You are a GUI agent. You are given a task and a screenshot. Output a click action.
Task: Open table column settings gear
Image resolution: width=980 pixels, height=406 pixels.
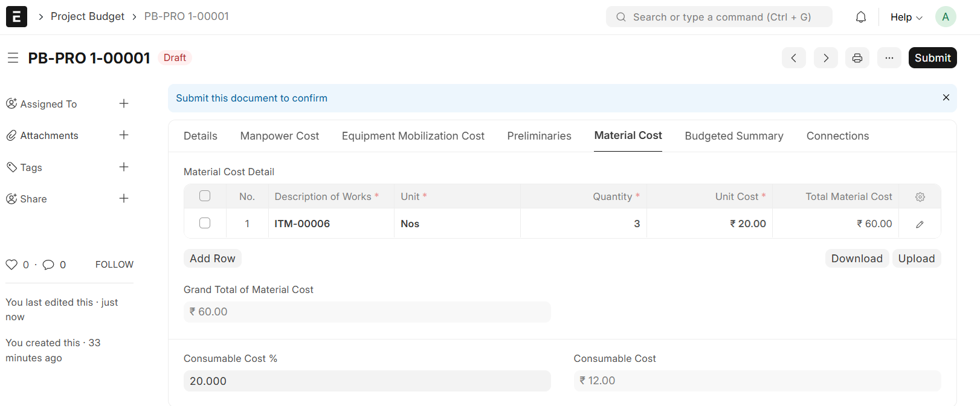coord(920,197)
